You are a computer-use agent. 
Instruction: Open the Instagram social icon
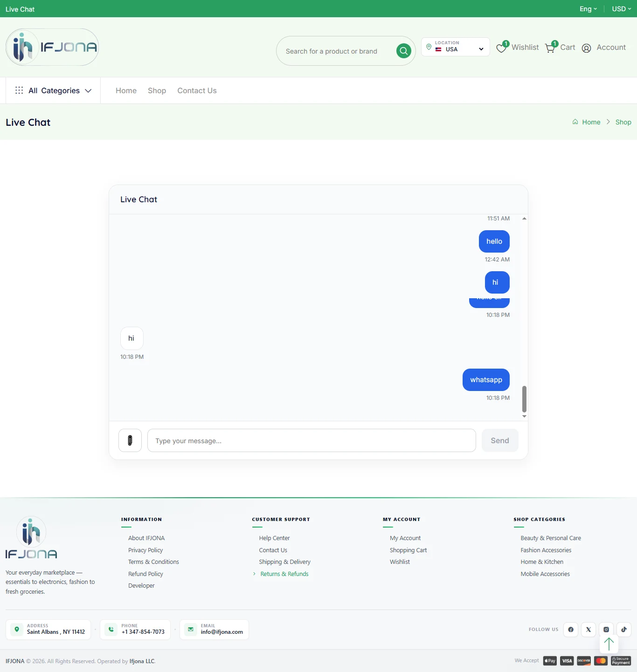coord(606,630)
